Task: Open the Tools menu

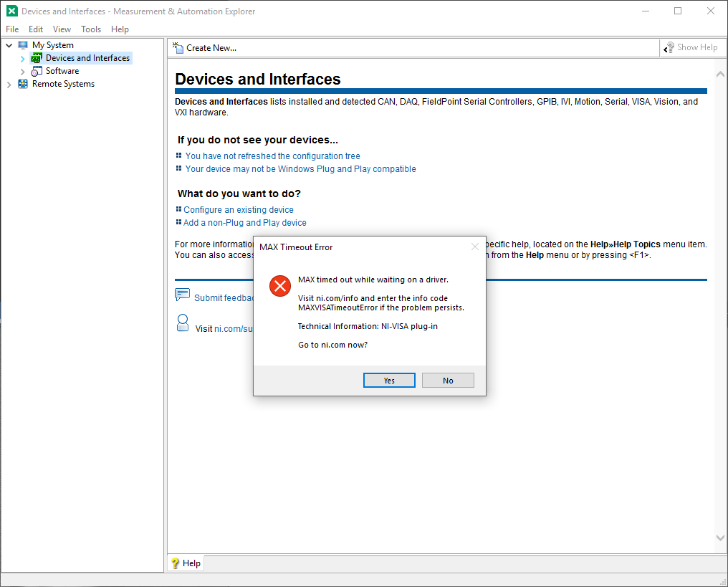Action: tap(91, 29)
